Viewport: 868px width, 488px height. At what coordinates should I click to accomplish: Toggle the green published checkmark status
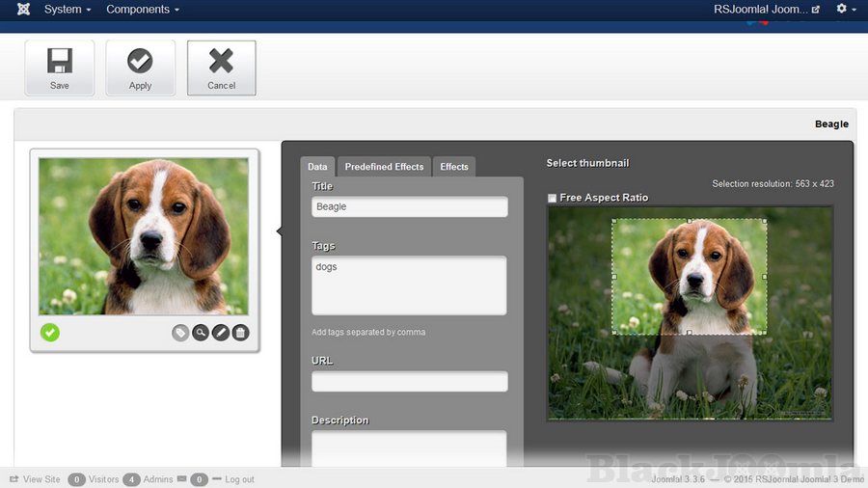pyautogui.click(x=50, y=333)
